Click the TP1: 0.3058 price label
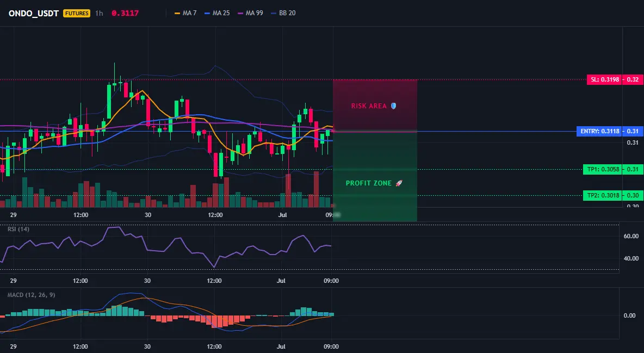Image resolution: width=644 pixels, height=353 pixels. coord(603,169)
